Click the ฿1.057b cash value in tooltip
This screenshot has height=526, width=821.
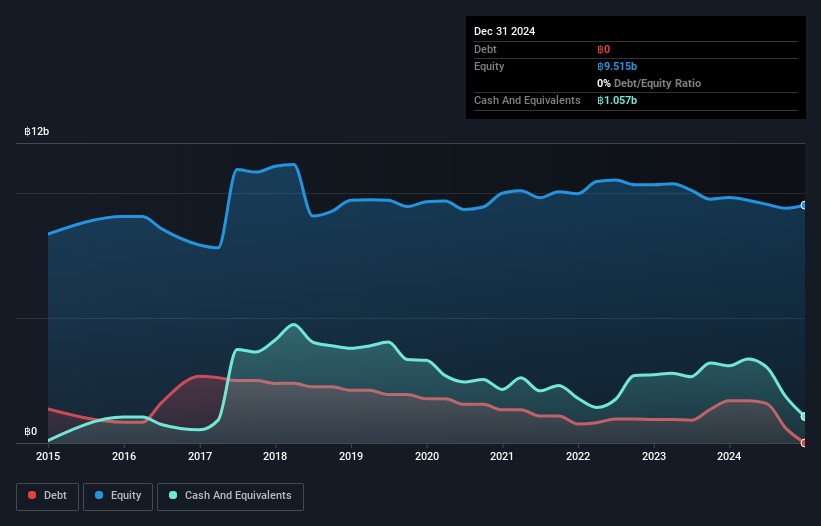tap(617, 101)
